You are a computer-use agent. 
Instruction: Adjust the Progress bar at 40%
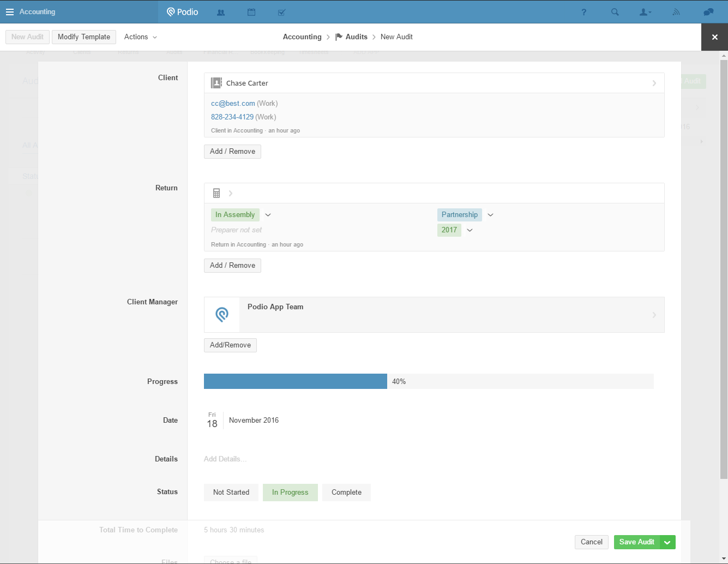click(387, 381)
